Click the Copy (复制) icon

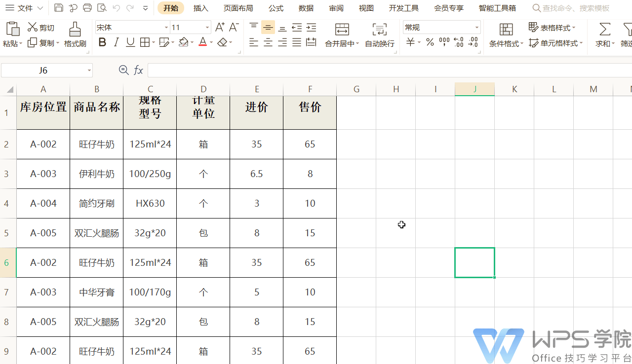click(x=32, y=43)
